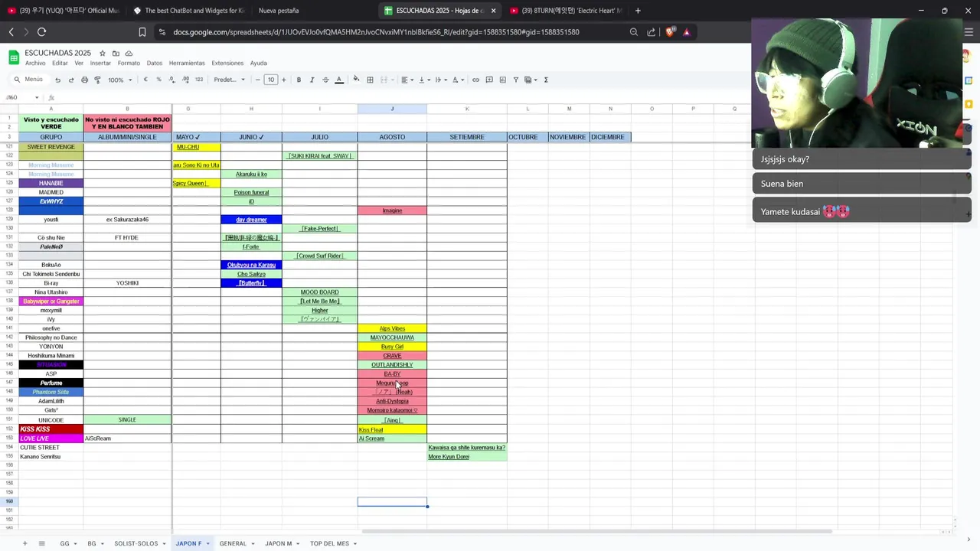The image size is (980, 551).
Task: Open vertical align dropdown
Action: coord(423,80)
